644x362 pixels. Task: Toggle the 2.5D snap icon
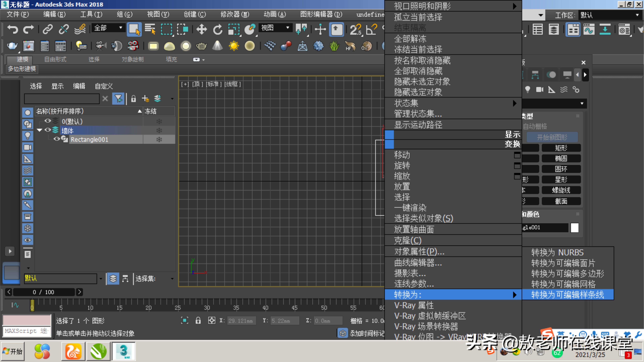click(x=355, y=29)
